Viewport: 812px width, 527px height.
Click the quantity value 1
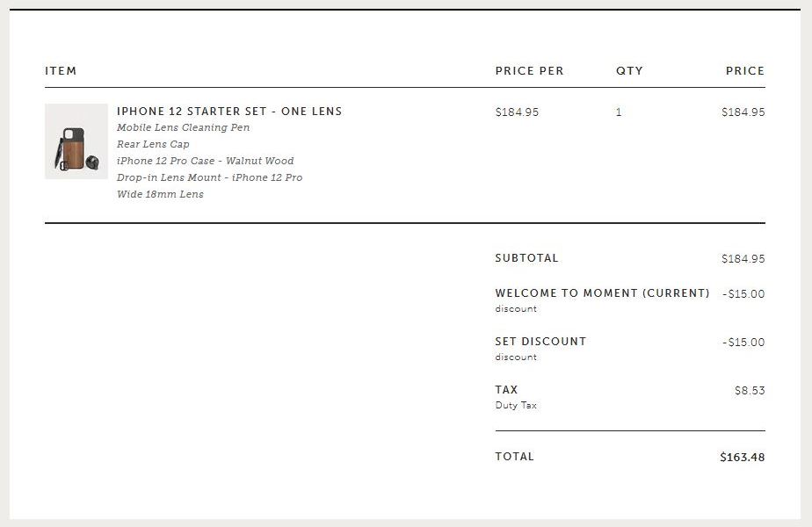[x=619, y=112]
